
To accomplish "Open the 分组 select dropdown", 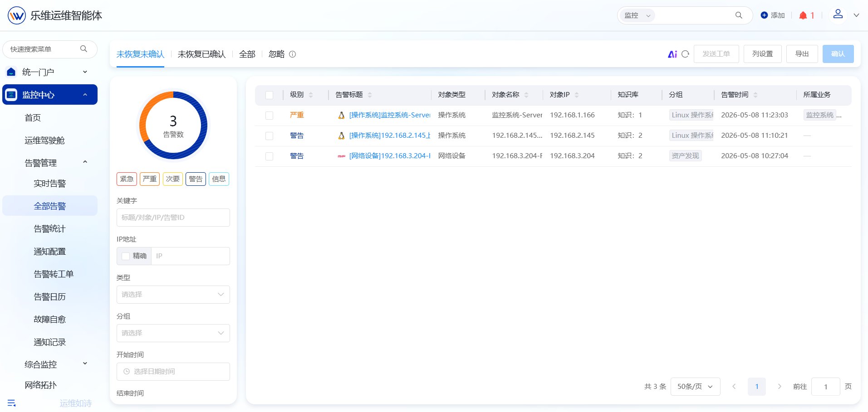I will tap(173, 333).
